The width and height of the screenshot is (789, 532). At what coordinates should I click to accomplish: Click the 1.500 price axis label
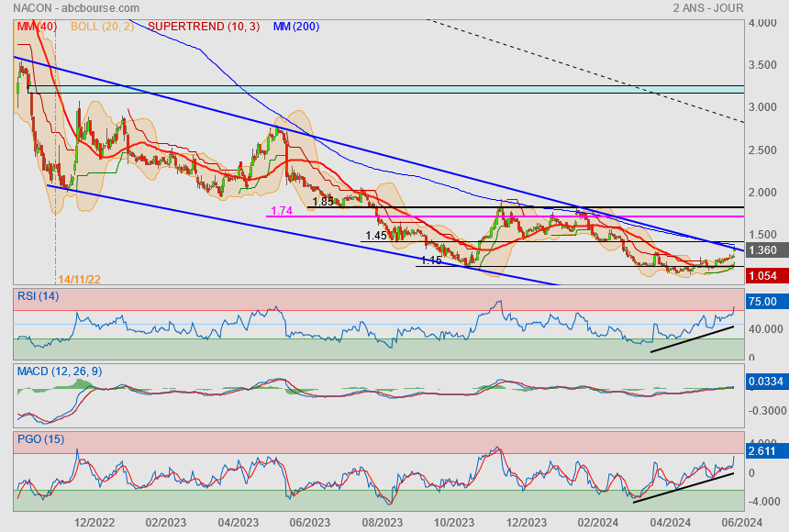click(x=762, y=235)
